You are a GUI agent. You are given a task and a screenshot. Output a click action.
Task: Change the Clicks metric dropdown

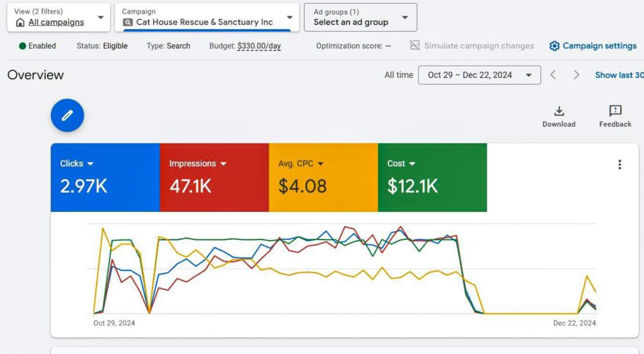click(77, 163)
